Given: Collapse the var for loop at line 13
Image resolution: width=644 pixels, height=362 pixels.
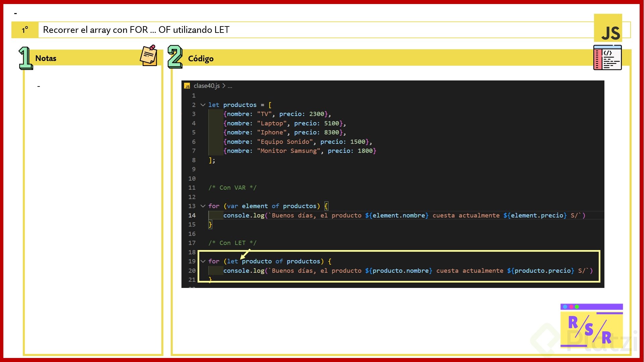Looking at the screenshot, I should click(x=203, y=206).
